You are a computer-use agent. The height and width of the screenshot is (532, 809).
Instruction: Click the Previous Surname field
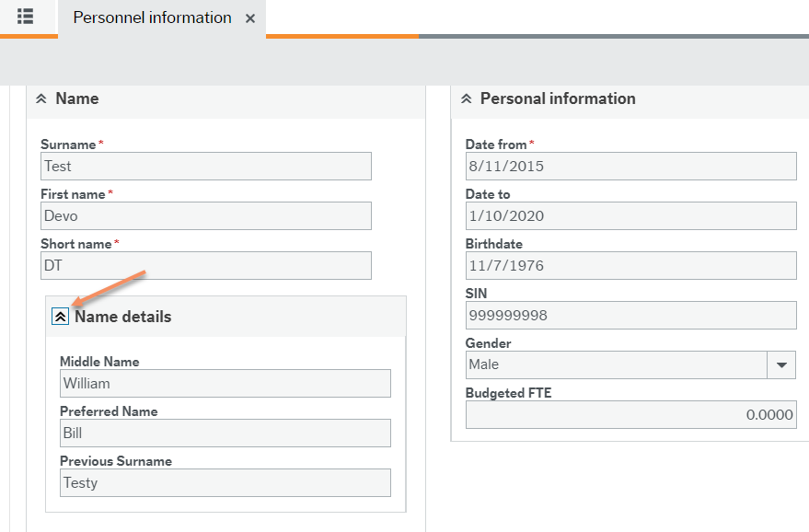point(225,483)
